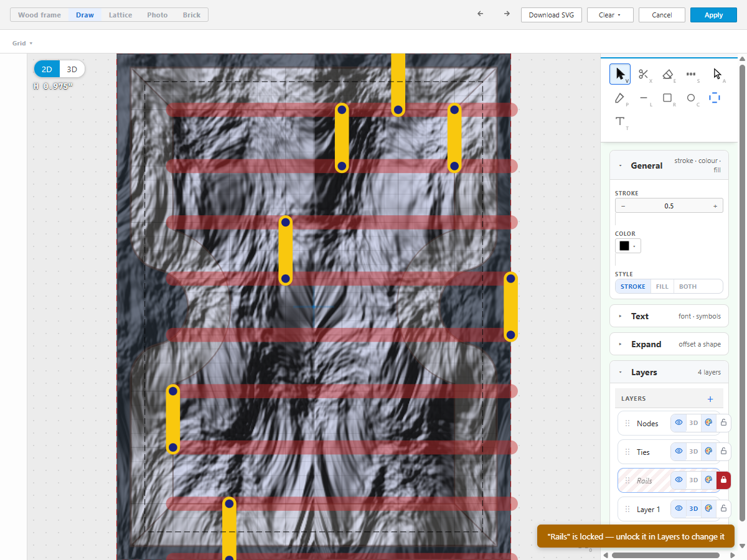
Task: Open color palette for Nodes layer
Action: [708, 423]
